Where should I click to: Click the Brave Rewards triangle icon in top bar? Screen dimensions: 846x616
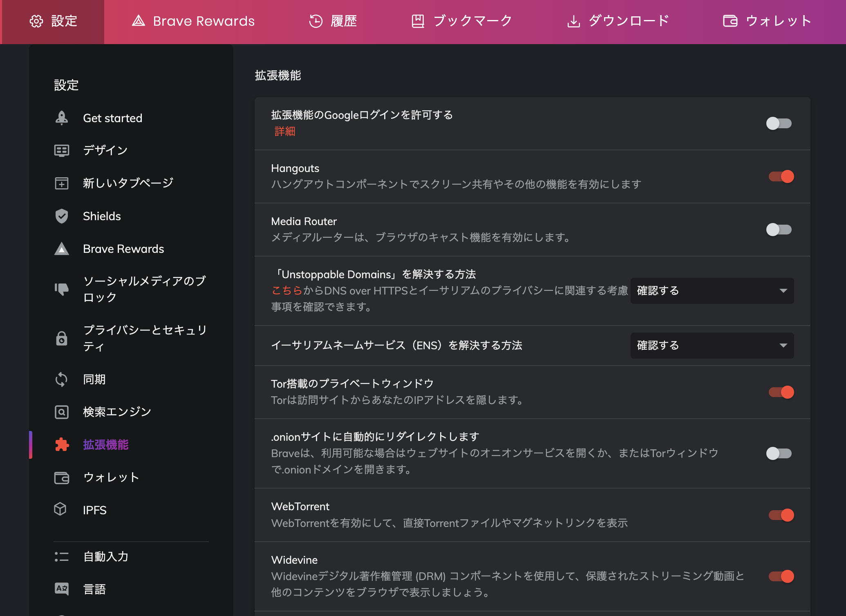click(x=139, y=21)
